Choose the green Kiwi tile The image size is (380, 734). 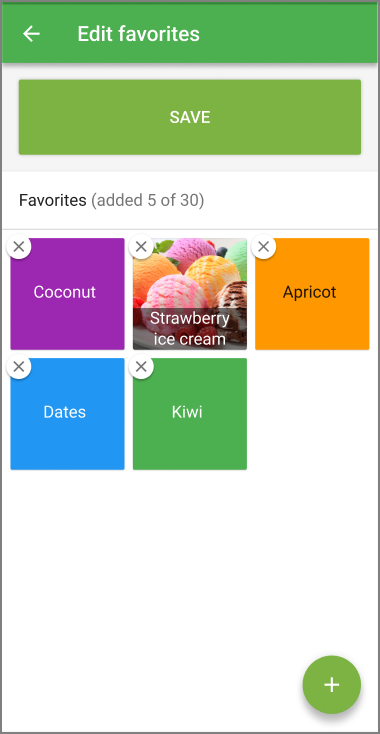point(190,414)
